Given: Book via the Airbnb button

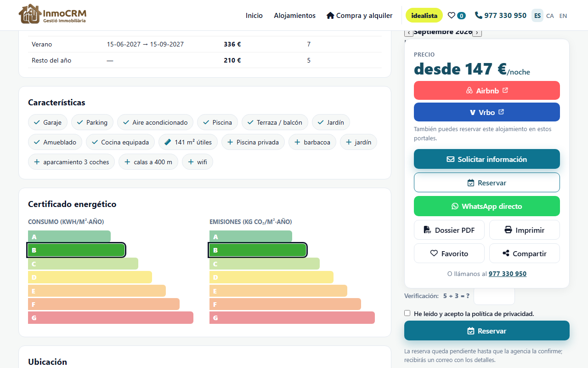Looking at the screenshot, I should click(x=487, y=91).
